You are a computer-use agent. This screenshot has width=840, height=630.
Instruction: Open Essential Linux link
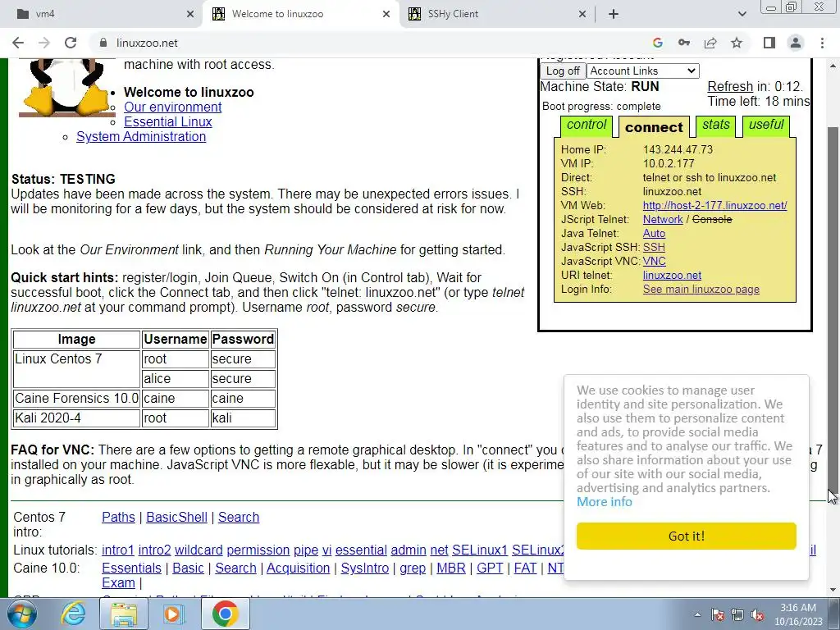point(167,121)
